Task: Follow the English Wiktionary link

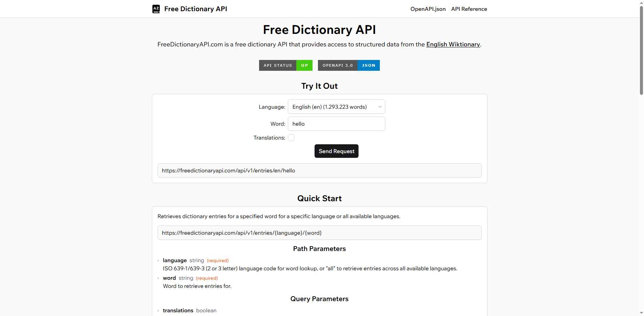Action: click(453, 44)
